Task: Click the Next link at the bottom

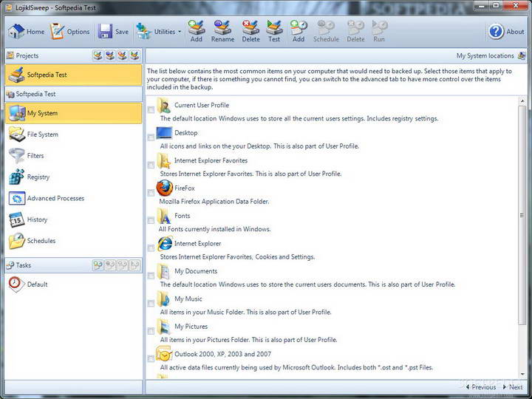Action: pos(513,386)
